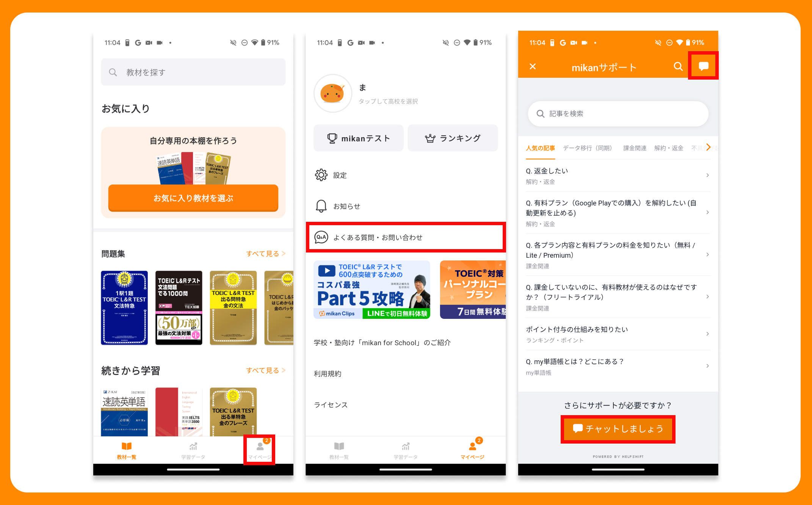Open よくある質問・お問い合わせ menu entry

[x=406, y=237]
